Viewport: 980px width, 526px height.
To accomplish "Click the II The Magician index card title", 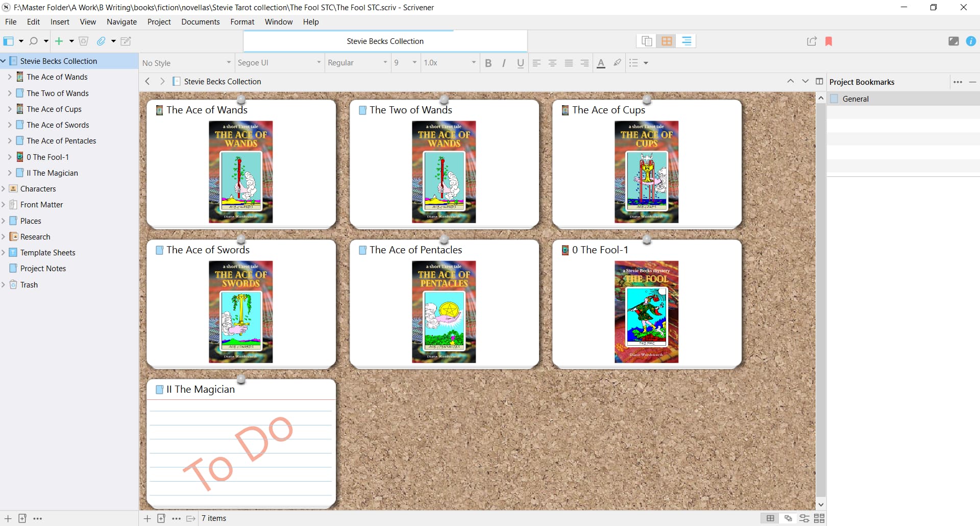I will tap(201, 389).
